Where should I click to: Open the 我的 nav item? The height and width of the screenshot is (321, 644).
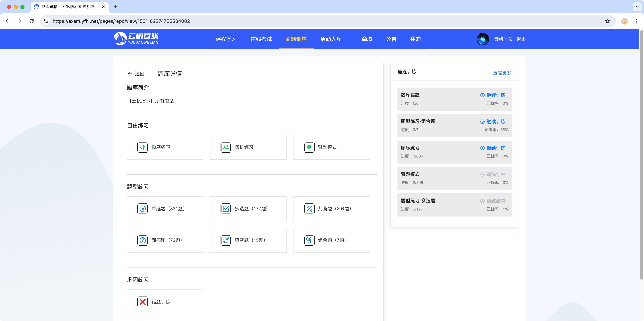415,39
